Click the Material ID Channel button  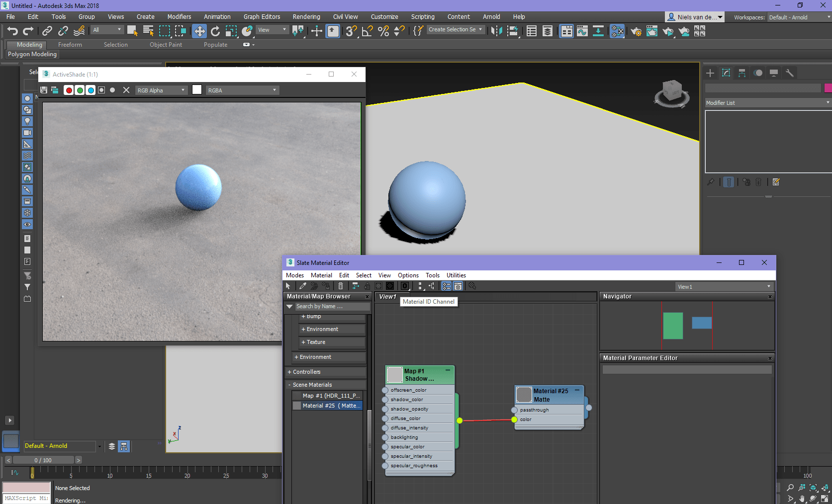(405, 286)
